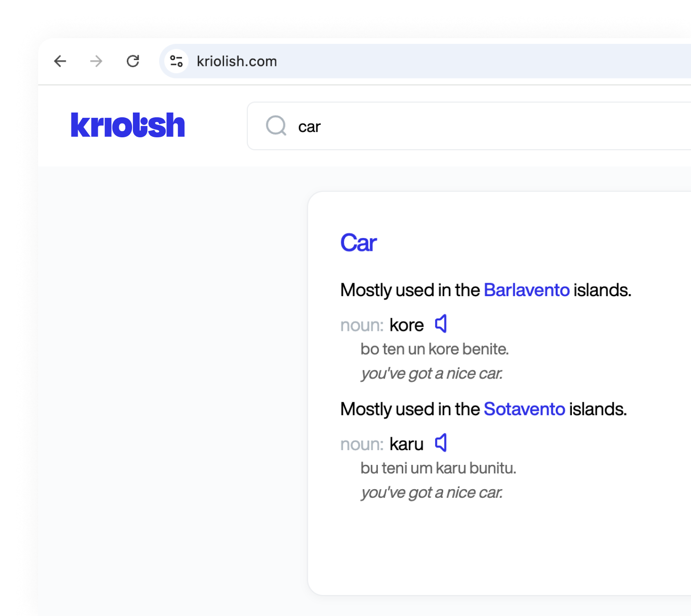Click the "noun:" label beside kore
This screenshot has width=691, height=616.
(362, 325)
